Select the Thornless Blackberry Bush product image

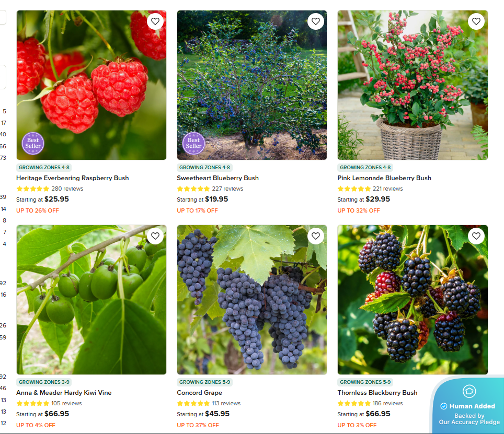click(x=413, y=299)
